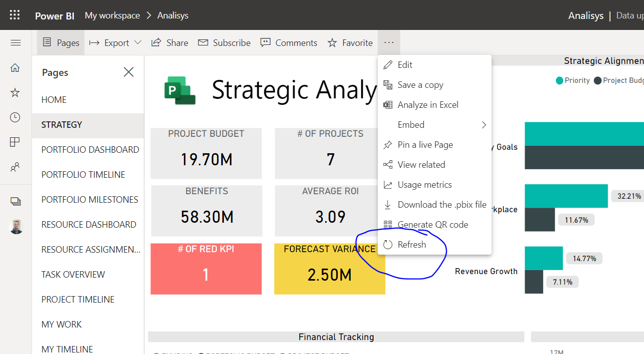Click the PROJECT BUDGET 19.70M card
644x354 pixels.
206,153
